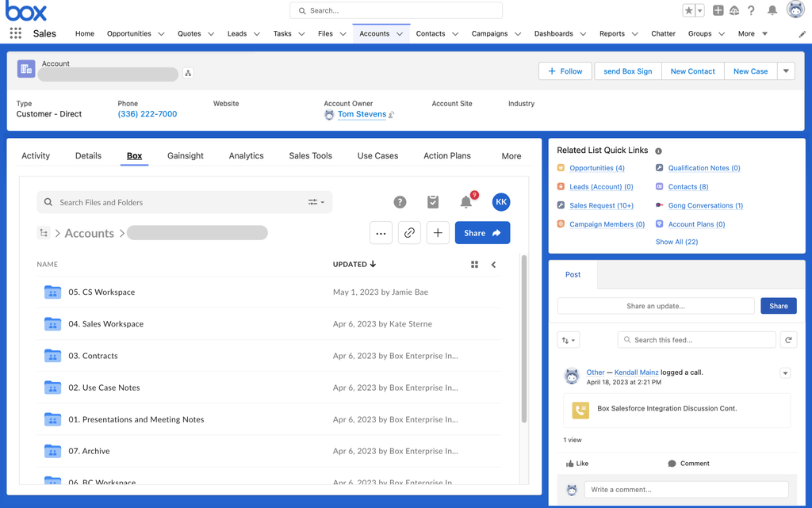
Task: Click the plus new item button in Box
Action: pos(438,233)
